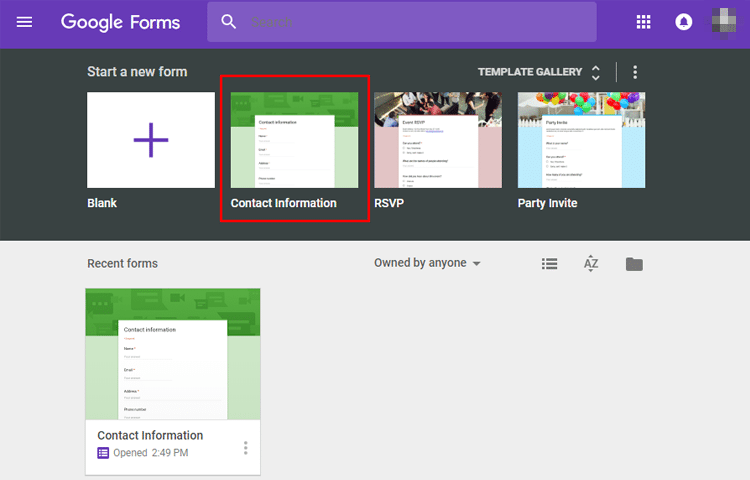Open the AZ sort options

click(x=591, y=263)
